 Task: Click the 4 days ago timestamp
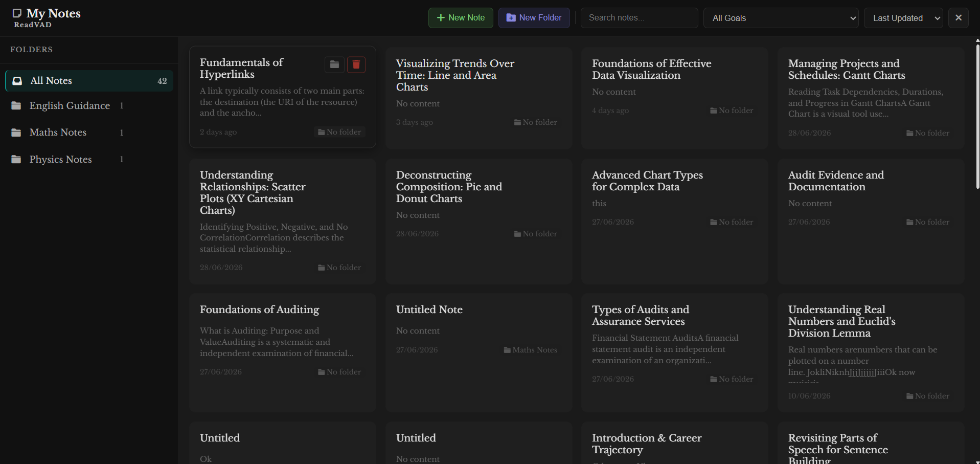[x=610, y=111]
